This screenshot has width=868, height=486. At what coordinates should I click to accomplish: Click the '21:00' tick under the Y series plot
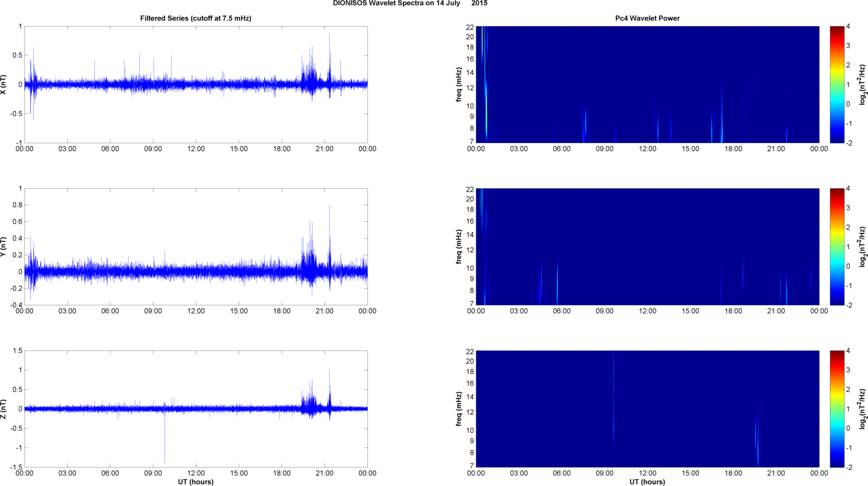[324, 311]
